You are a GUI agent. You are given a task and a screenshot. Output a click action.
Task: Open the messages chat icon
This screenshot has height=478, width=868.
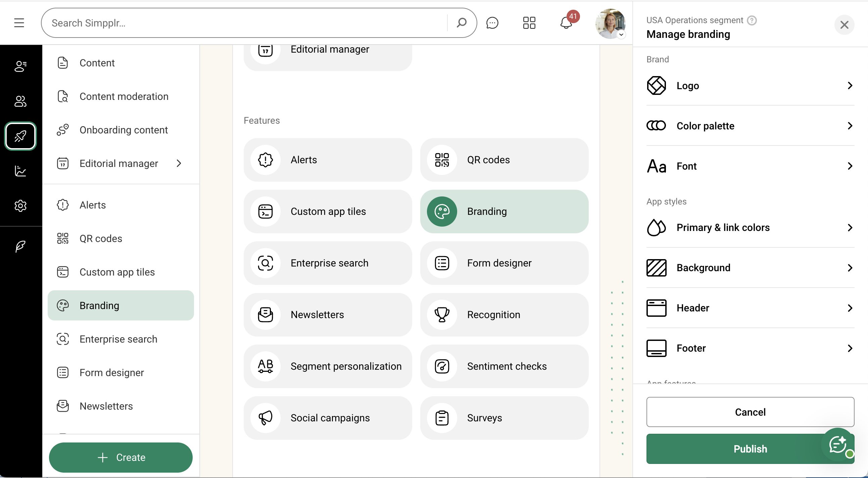click(x=492, y=23)
